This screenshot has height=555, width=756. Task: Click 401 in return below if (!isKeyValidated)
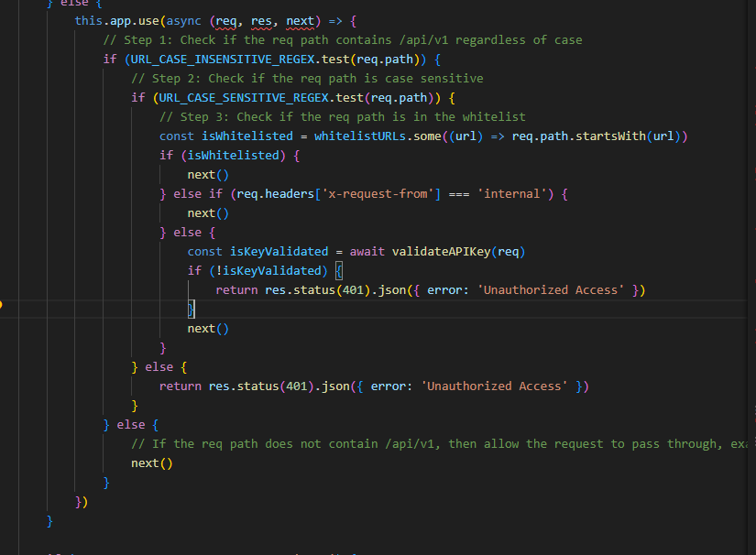(353, 290)
